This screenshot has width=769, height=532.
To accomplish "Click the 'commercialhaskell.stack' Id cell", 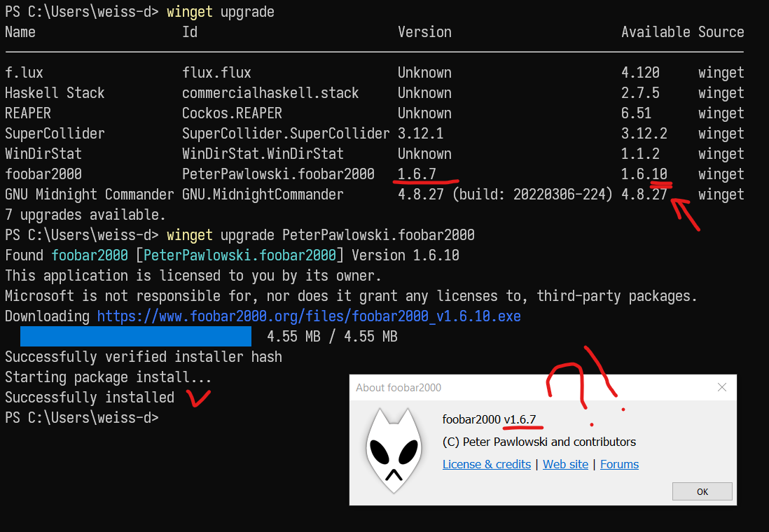I will pos(270,93).
